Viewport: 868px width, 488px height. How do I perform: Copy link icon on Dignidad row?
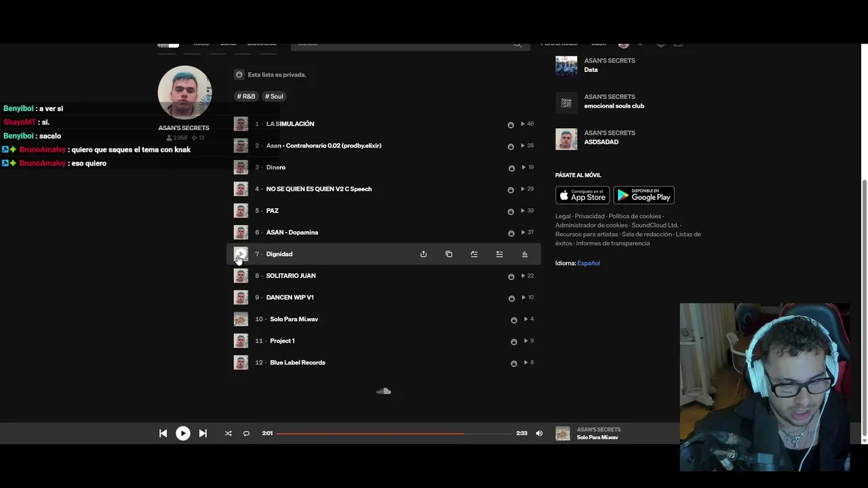pos(448,254)
